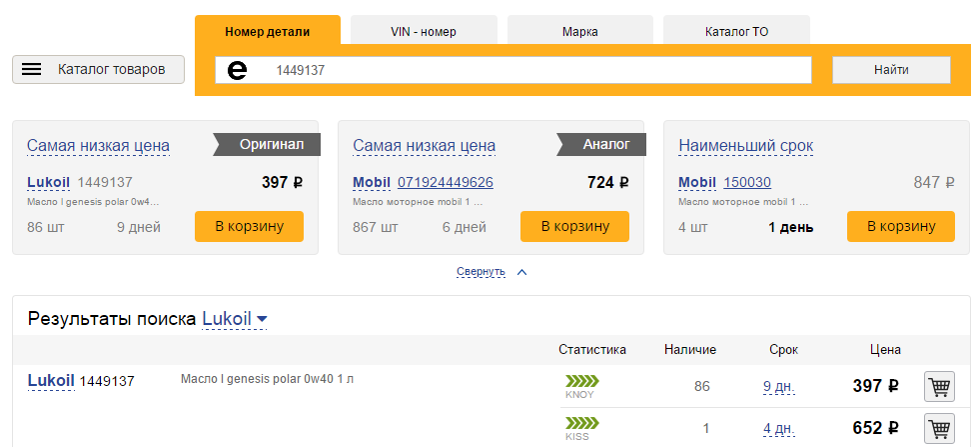Open the Каталог товаров button
The image size is (980, 447).
98,69
